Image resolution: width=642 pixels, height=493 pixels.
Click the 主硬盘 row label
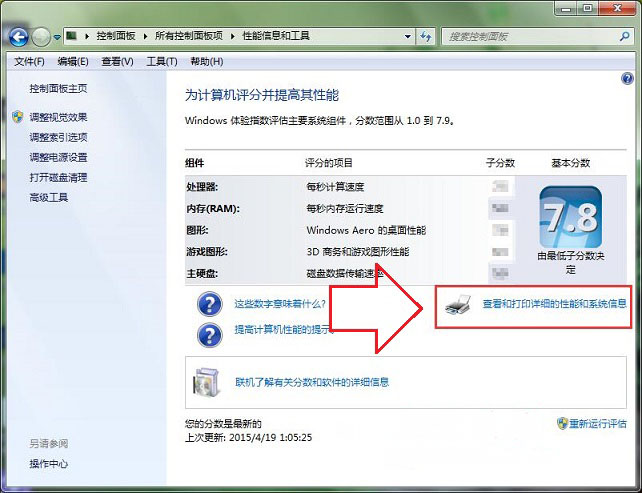202,273
